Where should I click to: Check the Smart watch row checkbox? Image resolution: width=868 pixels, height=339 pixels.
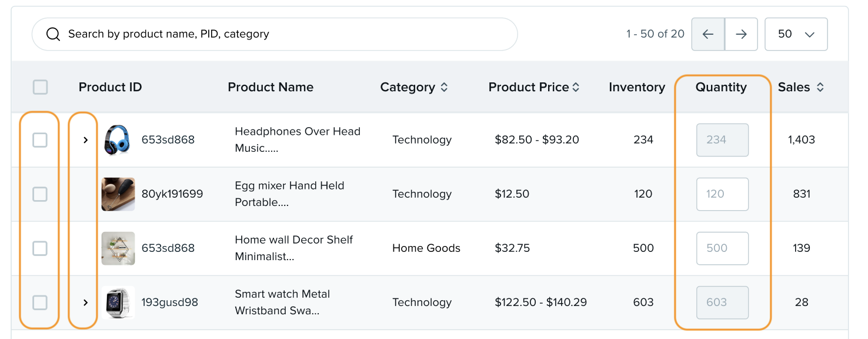click(39, 302)
